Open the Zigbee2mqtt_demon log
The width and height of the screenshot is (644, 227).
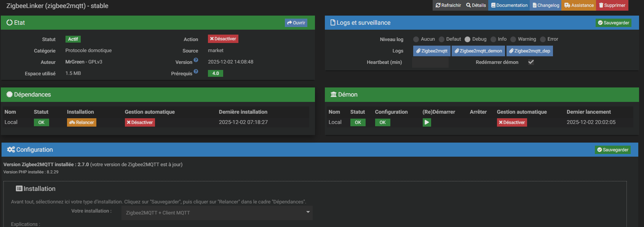[478, 51]
